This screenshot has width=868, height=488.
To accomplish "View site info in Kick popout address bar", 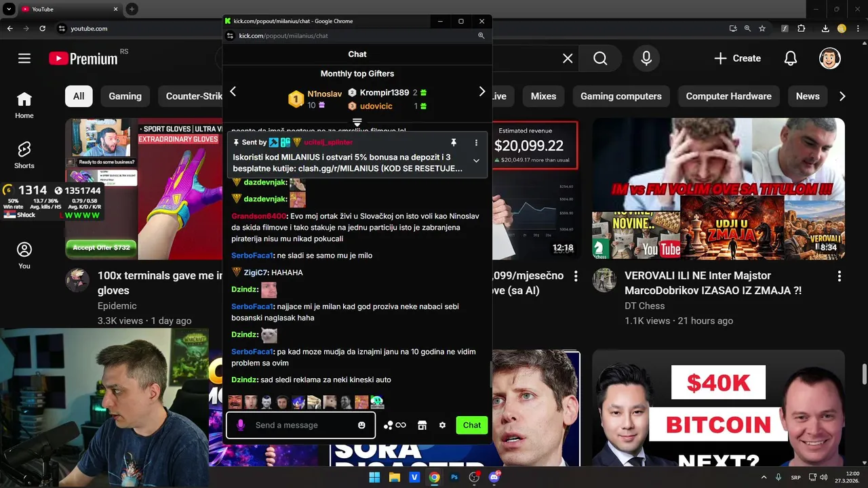I will pos(229,35).
